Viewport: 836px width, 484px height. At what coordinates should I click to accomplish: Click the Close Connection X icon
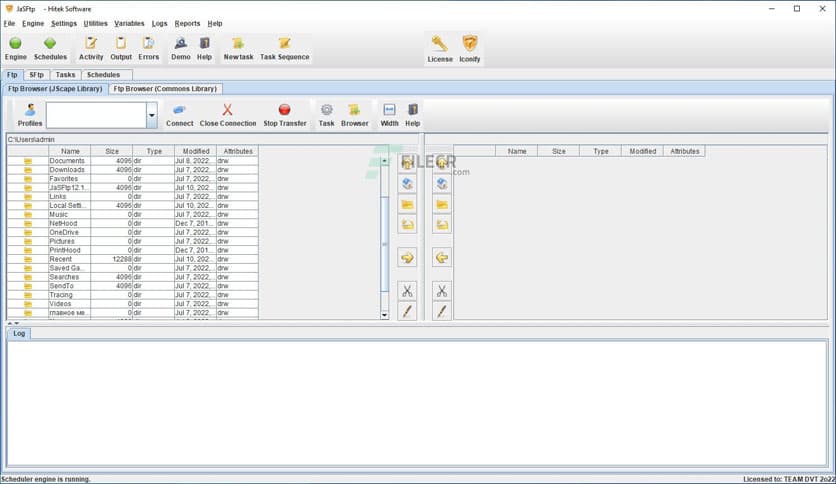[x=228, y=110]
